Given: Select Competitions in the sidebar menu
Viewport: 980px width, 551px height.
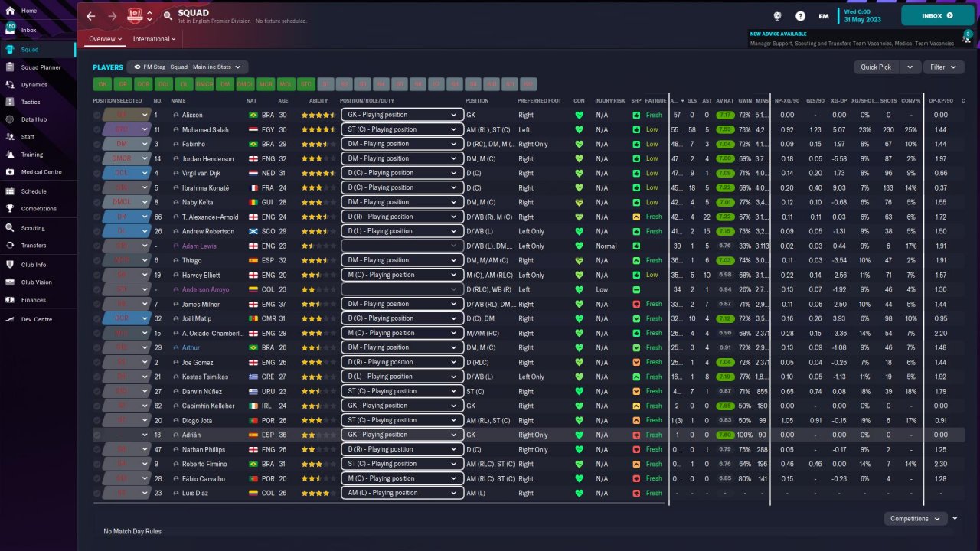Looking at the screenshot, I should [x=38, y=209].
